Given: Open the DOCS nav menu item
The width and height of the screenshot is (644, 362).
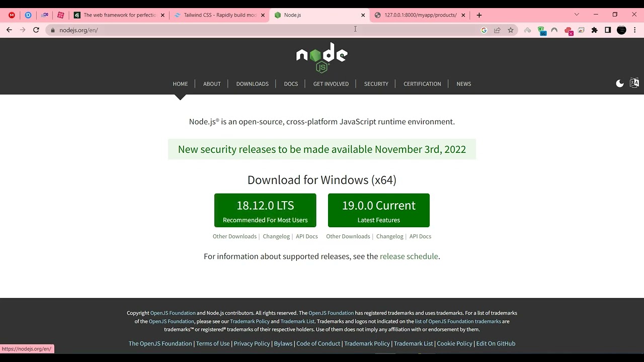Looking at the screenshot, I should click(x=291, y=84).
